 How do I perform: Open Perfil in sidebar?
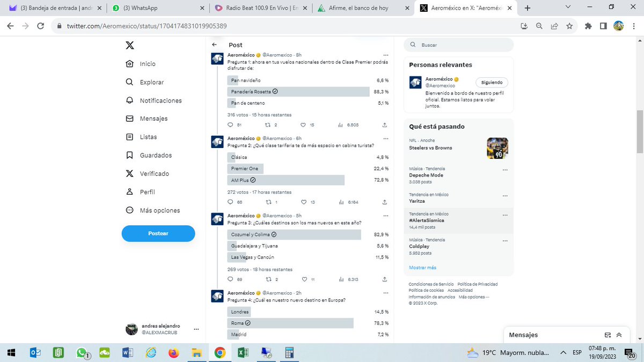(x=140, y=192)
